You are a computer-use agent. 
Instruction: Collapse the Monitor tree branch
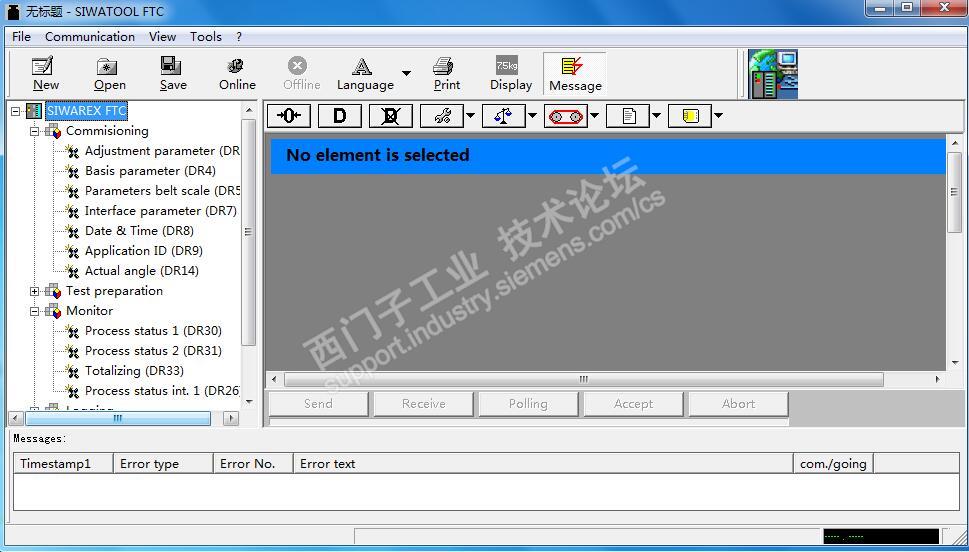click(35, 311)
